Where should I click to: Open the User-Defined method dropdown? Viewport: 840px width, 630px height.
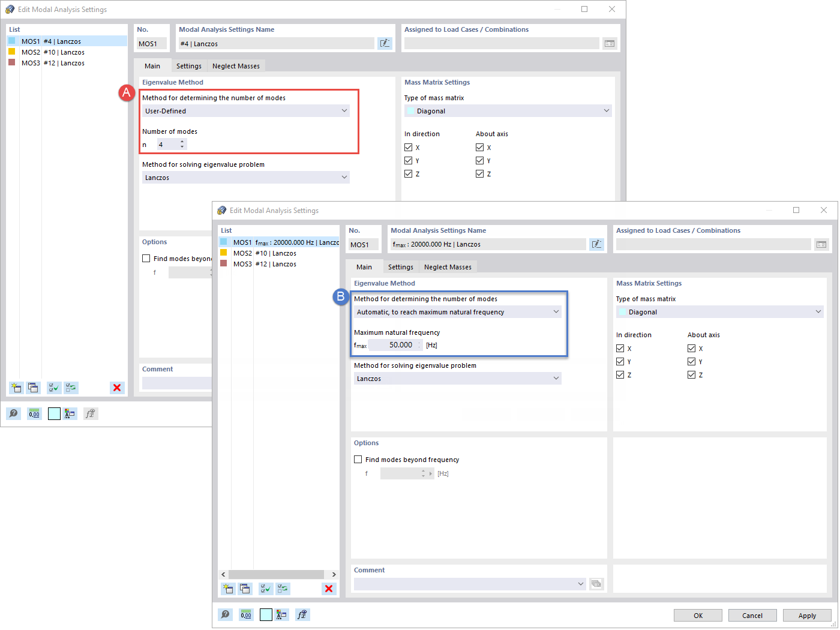click(x=246, y=111)
